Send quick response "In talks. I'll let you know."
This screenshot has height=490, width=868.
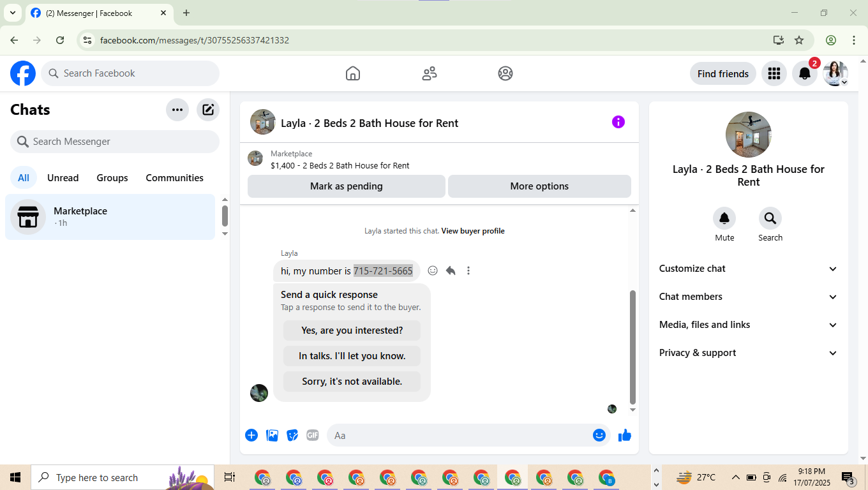(352, 356)
